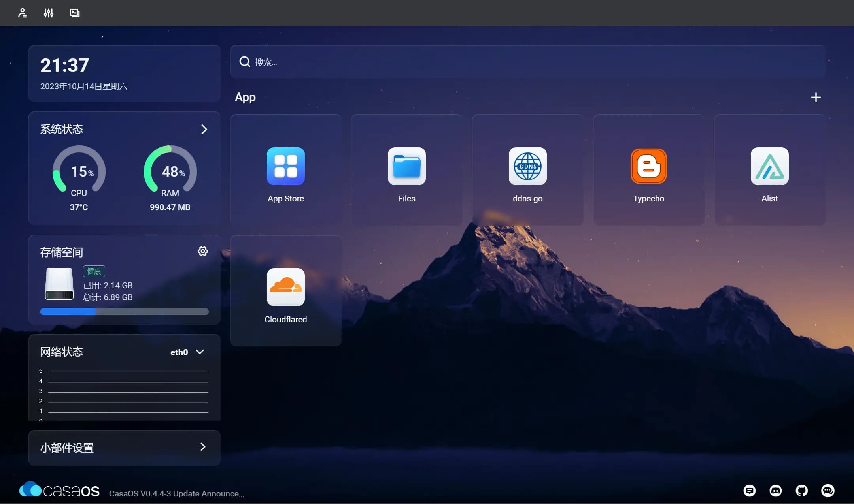Open the Discord community icon
This screenshot has height=504, width=854.
point(776,491)
